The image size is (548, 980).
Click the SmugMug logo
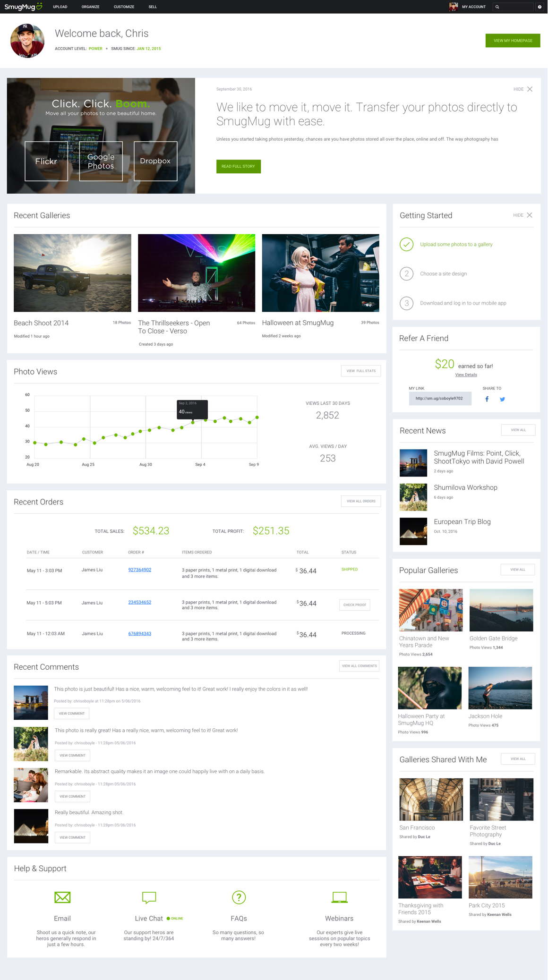pyautogui.click(x=23, y=7)
